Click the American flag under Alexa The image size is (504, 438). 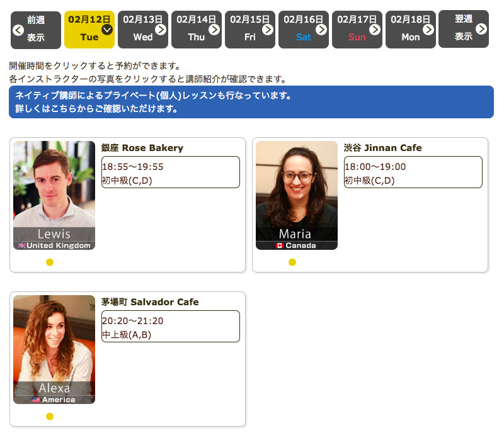click(x=37, y=400)
